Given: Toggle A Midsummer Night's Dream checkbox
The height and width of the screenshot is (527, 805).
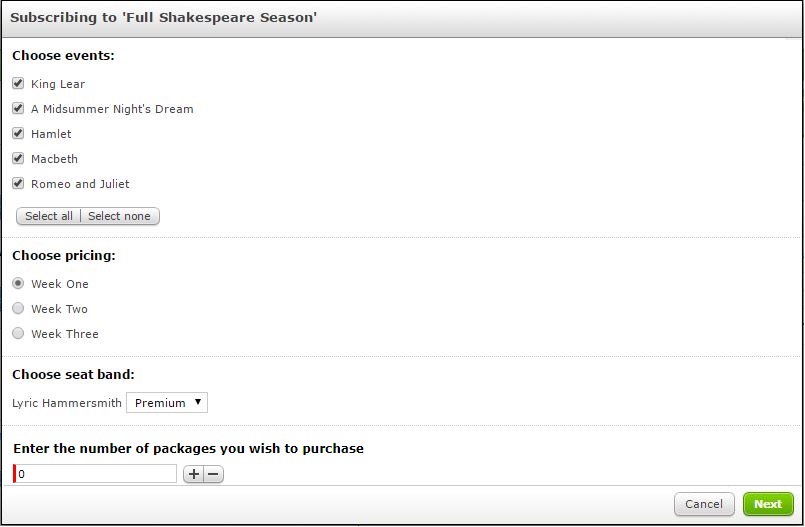Looking at the screenshot, I should coord(18,109).
